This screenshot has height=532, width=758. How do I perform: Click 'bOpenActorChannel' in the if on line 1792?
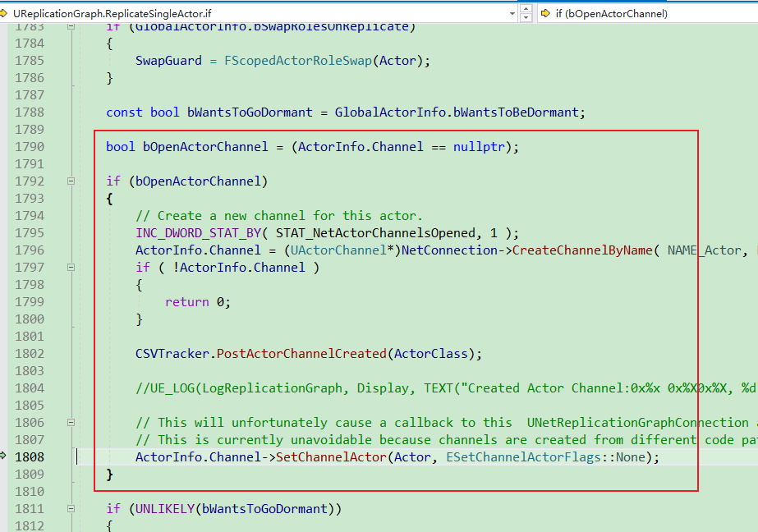tap(198, 181)
